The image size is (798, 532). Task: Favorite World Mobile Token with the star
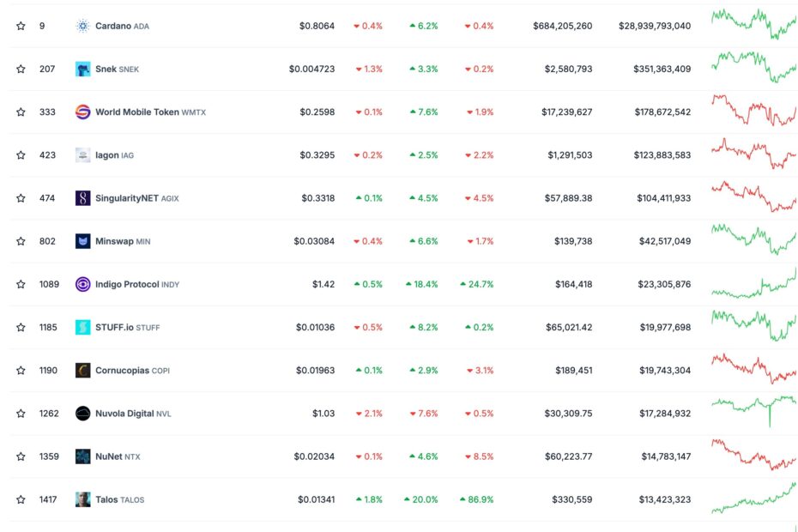[x=21, y=112]
